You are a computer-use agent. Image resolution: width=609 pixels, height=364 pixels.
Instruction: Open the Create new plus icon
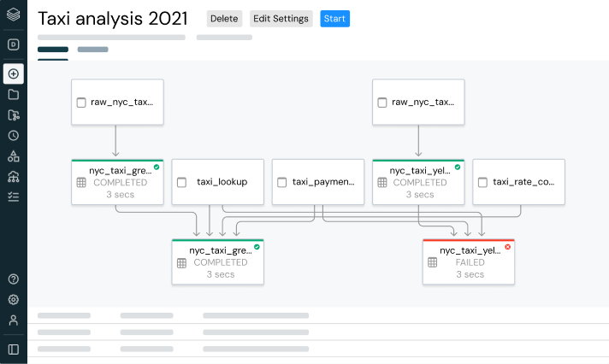tap(13, 73)
